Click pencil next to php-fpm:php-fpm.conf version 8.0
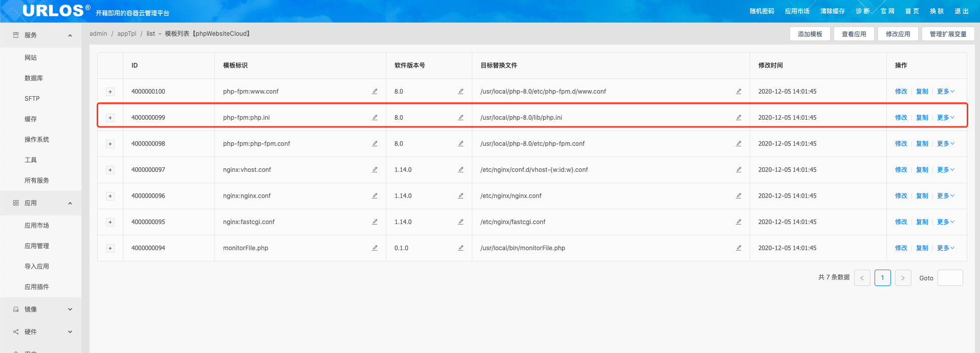980x353 pixels. pos(461,144)
